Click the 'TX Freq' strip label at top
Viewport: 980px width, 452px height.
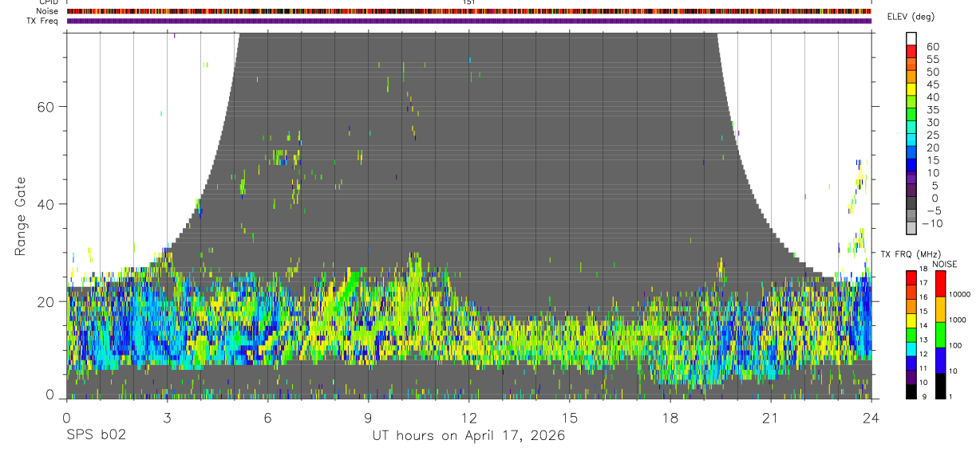point(43,21)
